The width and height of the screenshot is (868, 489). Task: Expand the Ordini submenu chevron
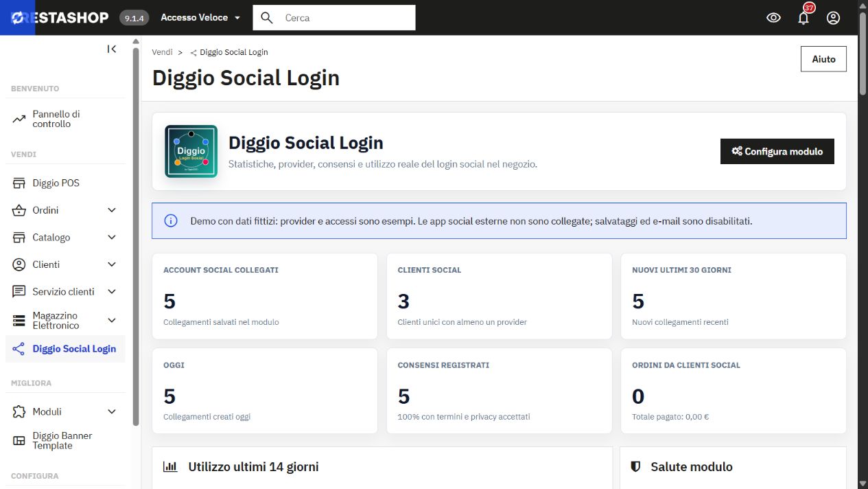point(112,210)
